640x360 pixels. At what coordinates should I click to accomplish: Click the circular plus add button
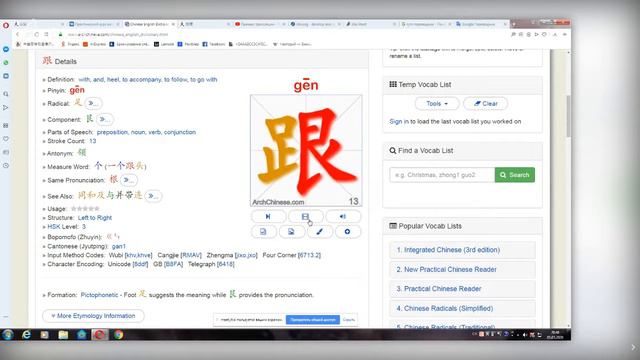347,232
